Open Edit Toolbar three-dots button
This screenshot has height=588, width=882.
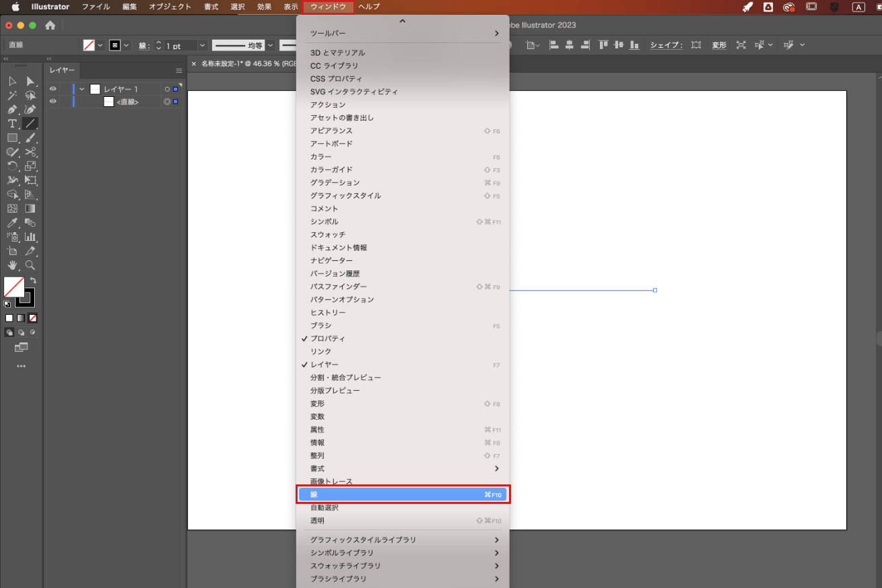(x=21, y=367)
